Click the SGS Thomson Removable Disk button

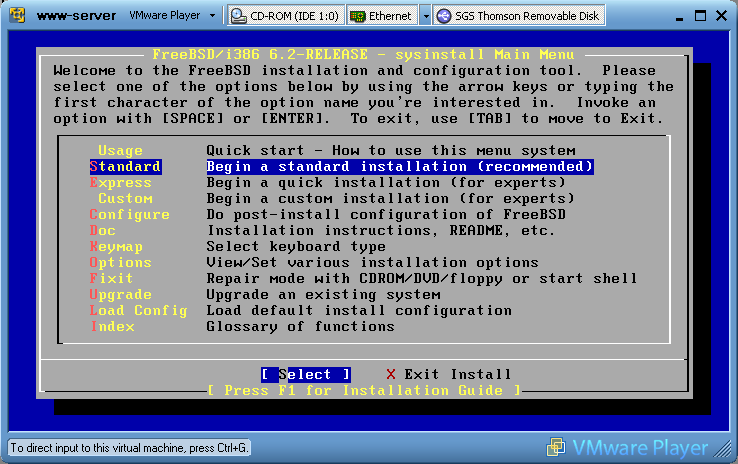(519, 16)
